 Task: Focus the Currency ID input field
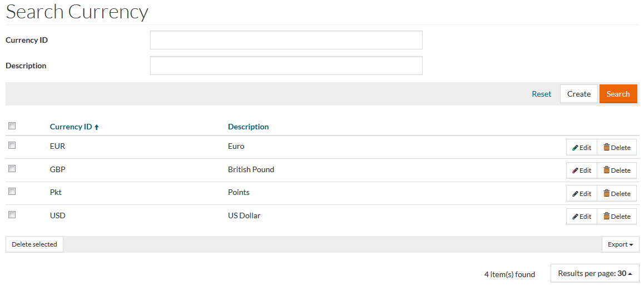coord(286,40)
